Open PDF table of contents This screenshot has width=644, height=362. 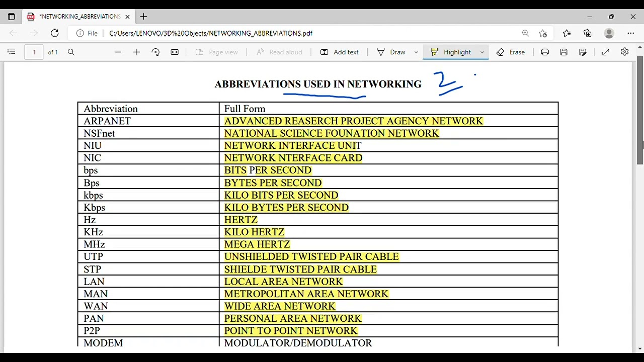[12, 52]
